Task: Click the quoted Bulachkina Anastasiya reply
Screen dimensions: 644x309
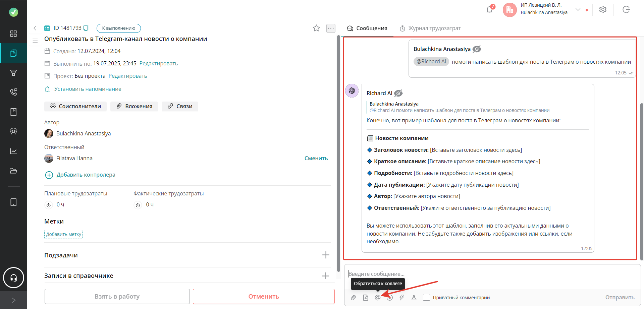Action: click(x=460, y=107)
